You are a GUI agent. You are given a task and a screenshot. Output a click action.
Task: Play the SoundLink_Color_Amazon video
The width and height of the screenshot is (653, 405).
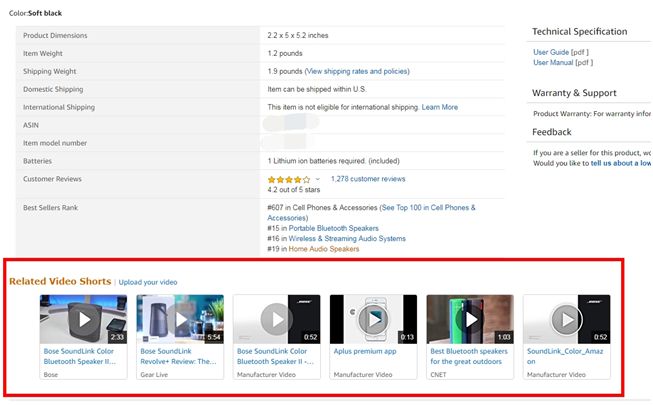[566, 320]
